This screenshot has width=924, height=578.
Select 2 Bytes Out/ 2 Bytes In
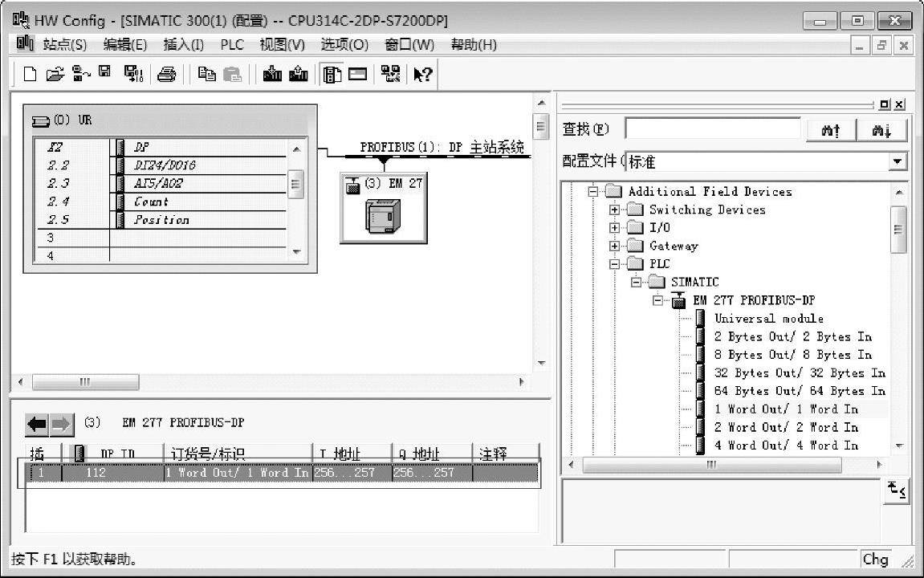point(792,337)
